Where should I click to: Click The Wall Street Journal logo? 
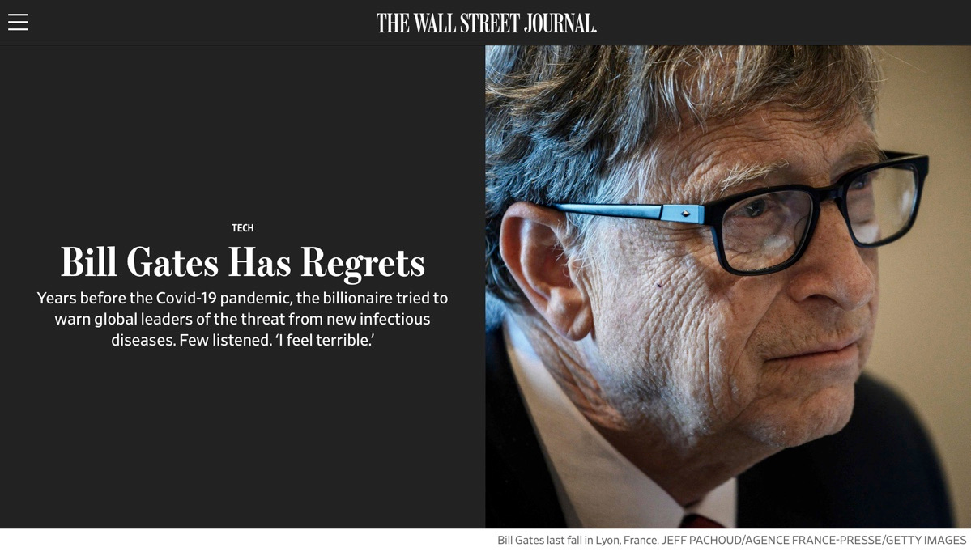[486, 23]
